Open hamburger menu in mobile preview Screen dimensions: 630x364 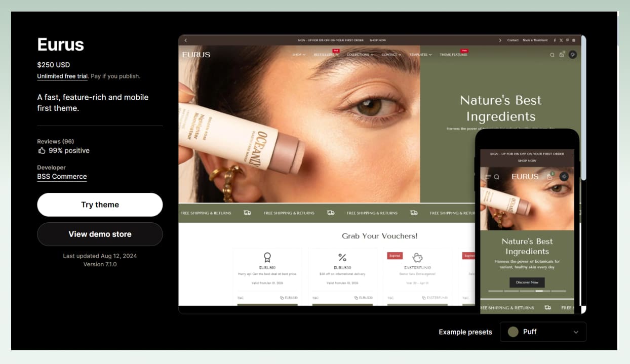[488, 177]
